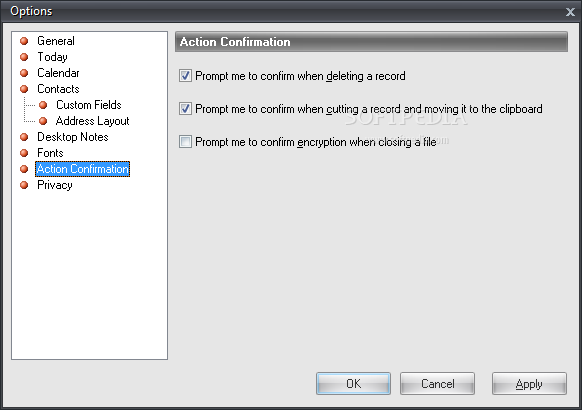This screenshot has height=410, width=582.
Task: Click the red bullet icon beside Custom Fields
Action: pos(43,105)
